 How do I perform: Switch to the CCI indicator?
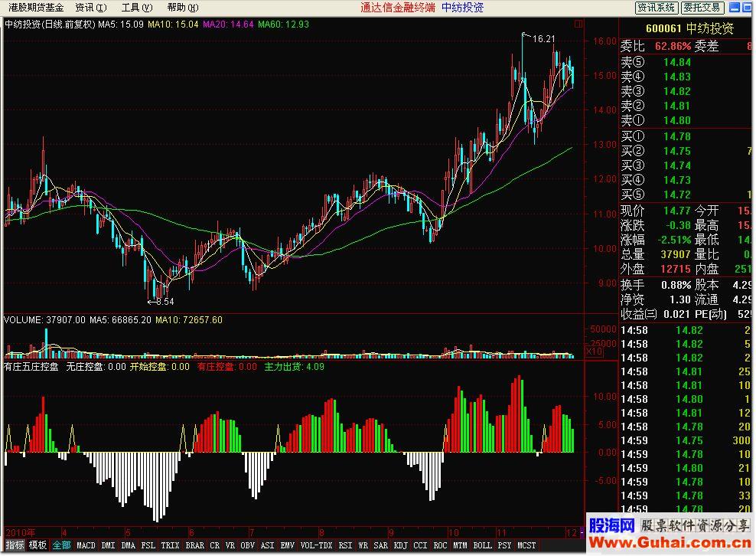tap(420, 545)
